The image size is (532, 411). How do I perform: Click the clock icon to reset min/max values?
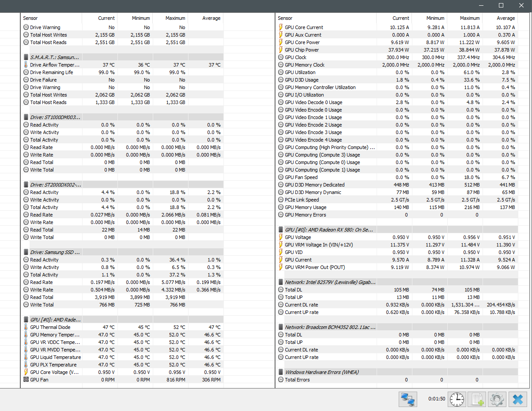[x=457, y=400]
